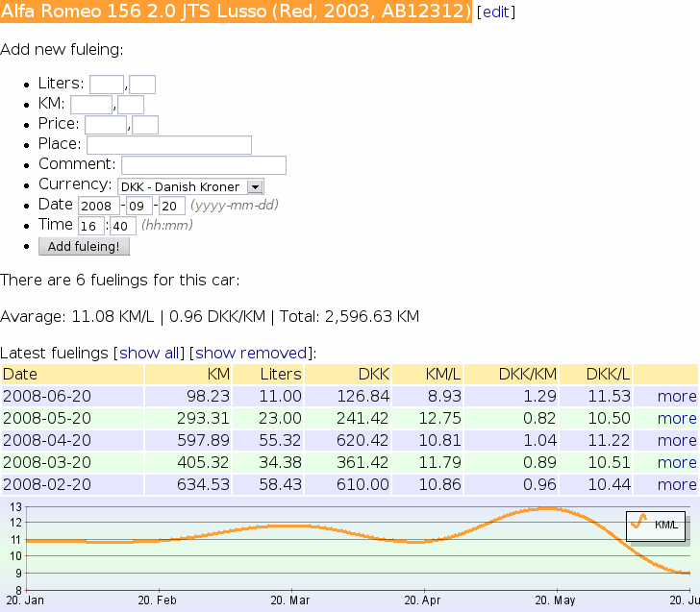This screenshot has height=612, width=700.
Task: Click the KM/L chart legend box
Action: [x=656, y=526]
